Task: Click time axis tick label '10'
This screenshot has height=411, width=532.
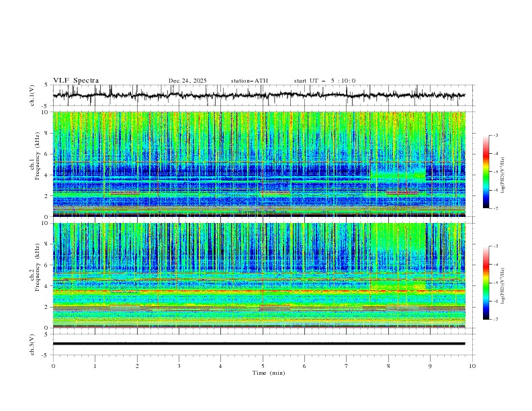Action: pos(472,366)
